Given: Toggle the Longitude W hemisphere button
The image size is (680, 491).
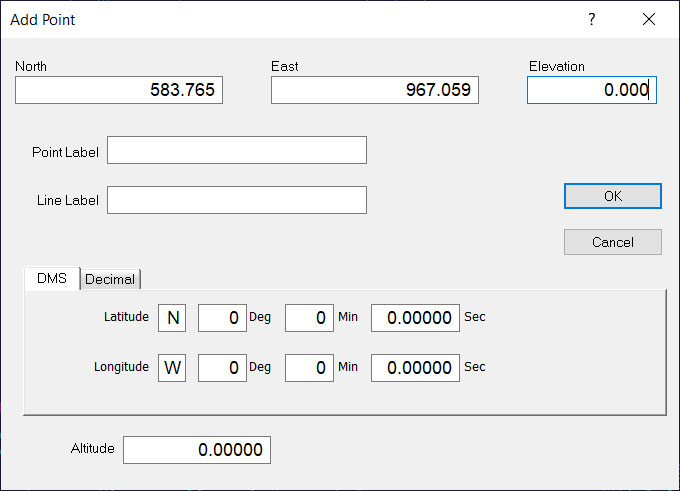Looking at the screenshot, I should 172,368.
